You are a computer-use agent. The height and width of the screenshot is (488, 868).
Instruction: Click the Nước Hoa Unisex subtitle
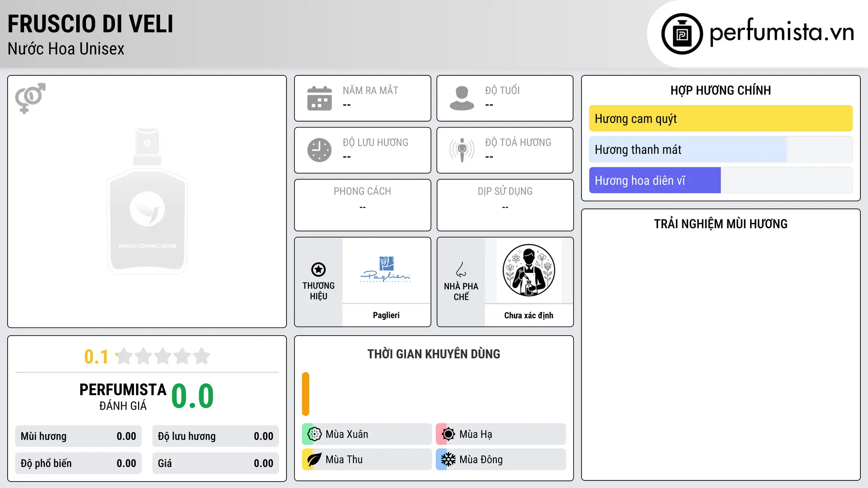(66, 49)
